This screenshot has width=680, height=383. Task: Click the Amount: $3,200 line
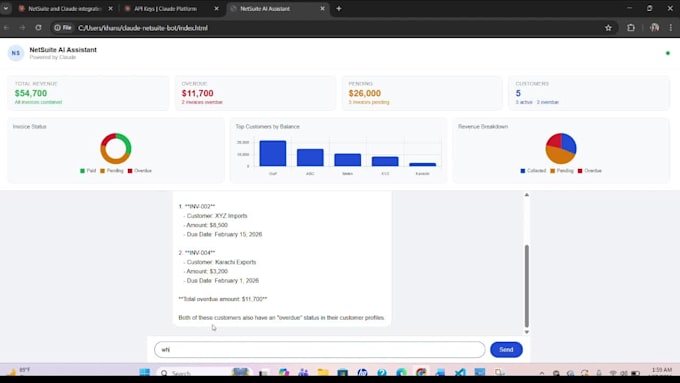[206, 272]
